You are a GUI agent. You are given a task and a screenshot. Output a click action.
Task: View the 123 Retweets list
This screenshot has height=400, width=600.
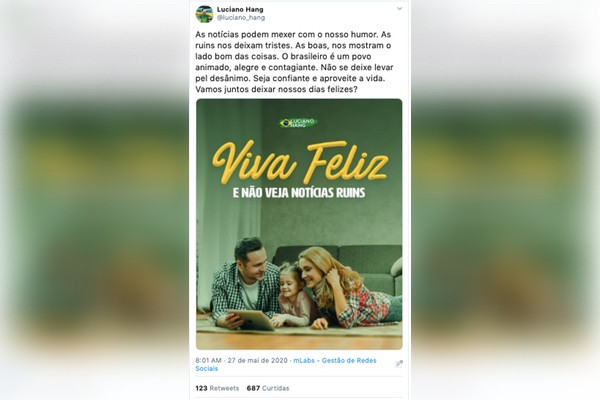click(x=217, y=388)
